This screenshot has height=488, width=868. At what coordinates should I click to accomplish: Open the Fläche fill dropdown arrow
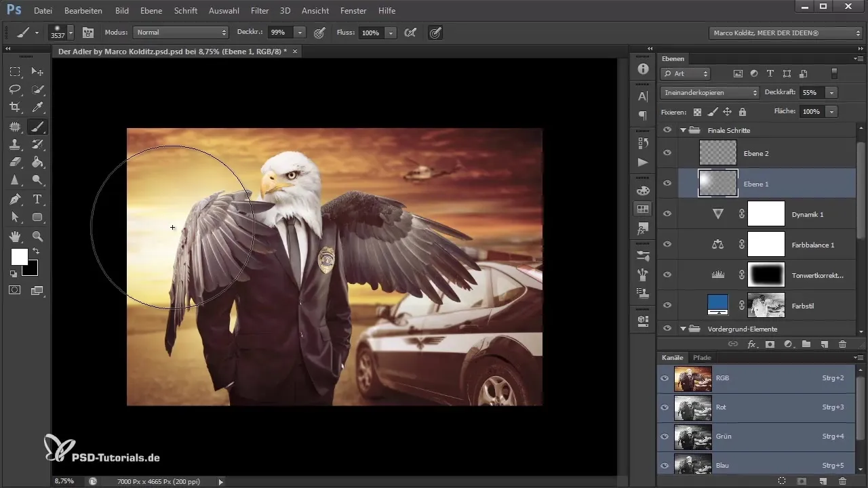831,111
